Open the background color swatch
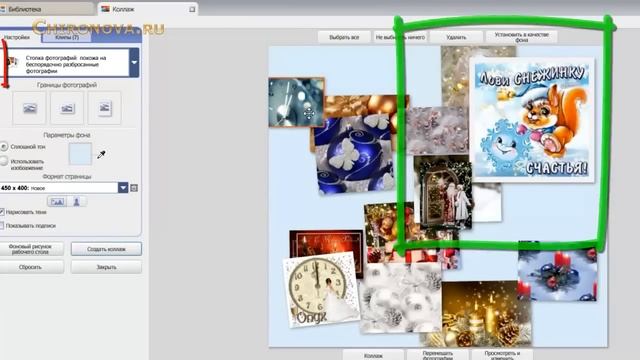 coord(80,154)
